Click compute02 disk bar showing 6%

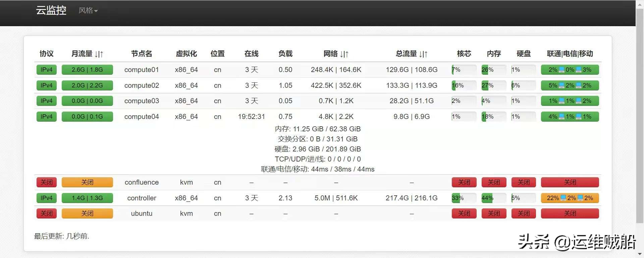tap(524, 85)
